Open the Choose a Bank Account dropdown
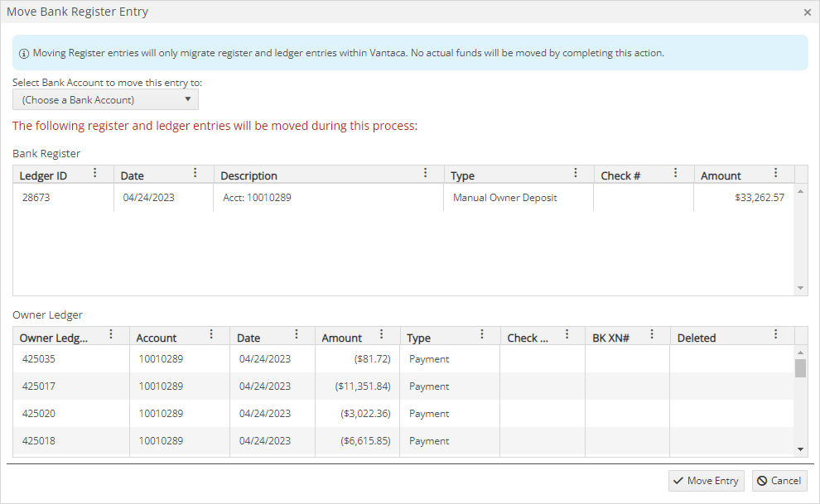820x504 pixels. [105, 98]
